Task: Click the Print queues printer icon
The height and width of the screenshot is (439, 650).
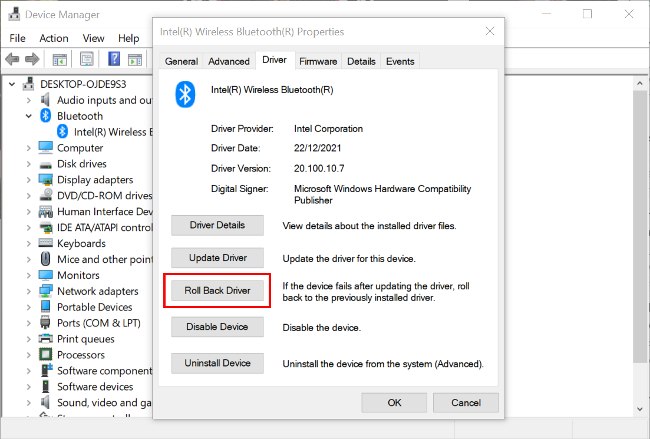Action: pos(46,339)
